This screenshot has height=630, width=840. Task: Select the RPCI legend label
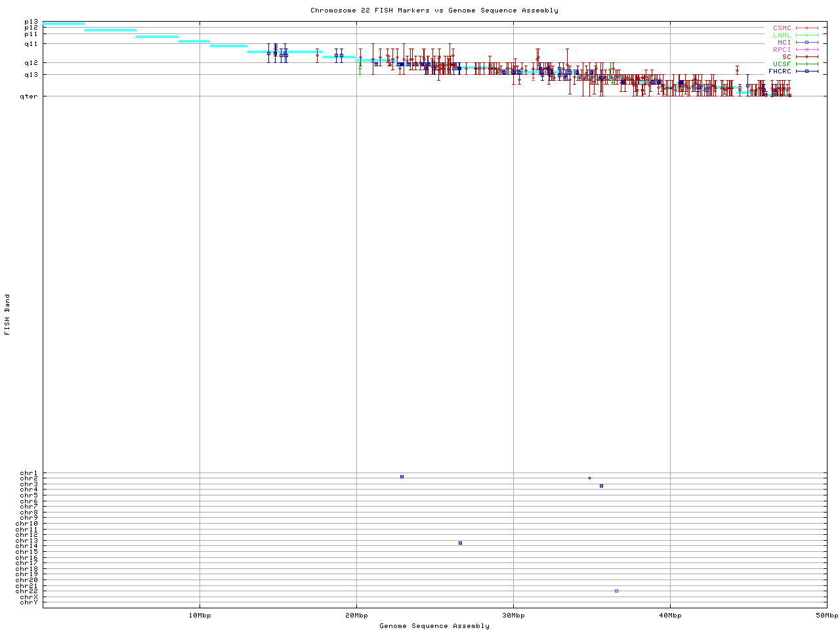(x=782, y=49)
